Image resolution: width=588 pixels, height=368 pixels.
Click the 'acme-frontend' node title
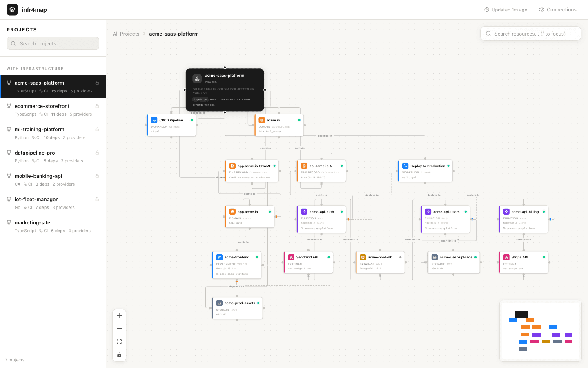click(x=237, y=257)
